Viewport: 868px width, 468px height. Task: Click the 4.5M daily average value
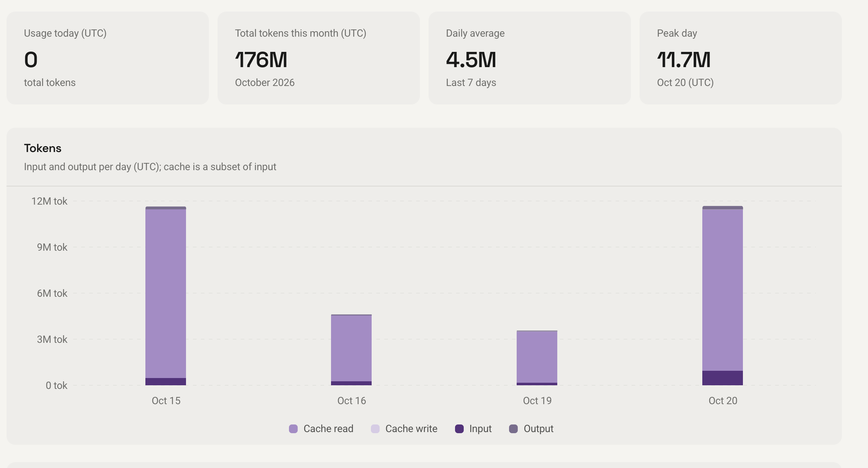[x=471, y=59]
